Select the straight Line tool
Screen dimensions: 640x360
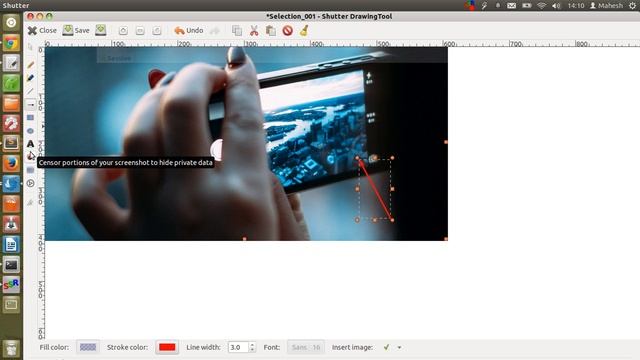[x=31, y=91]
